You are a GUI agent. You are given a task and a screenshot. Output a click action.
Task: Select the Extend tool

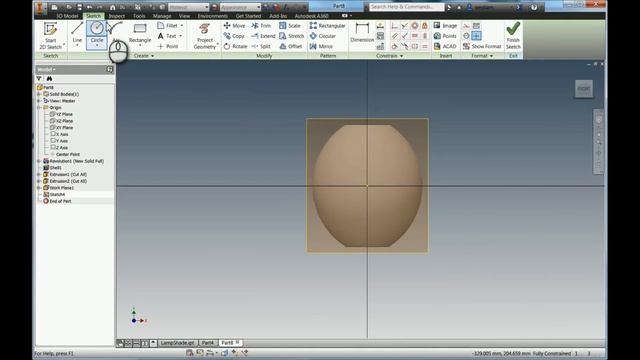[263, 36]
